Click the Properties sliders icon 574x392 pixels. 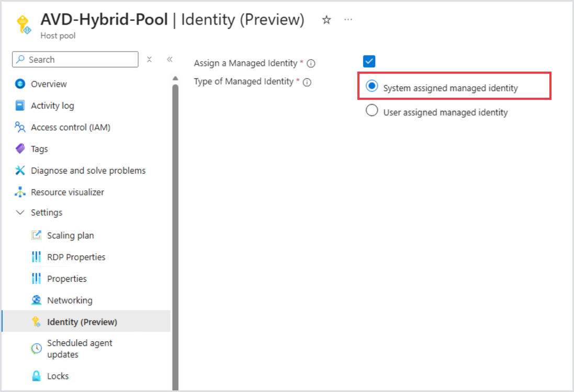pos(36,278)
